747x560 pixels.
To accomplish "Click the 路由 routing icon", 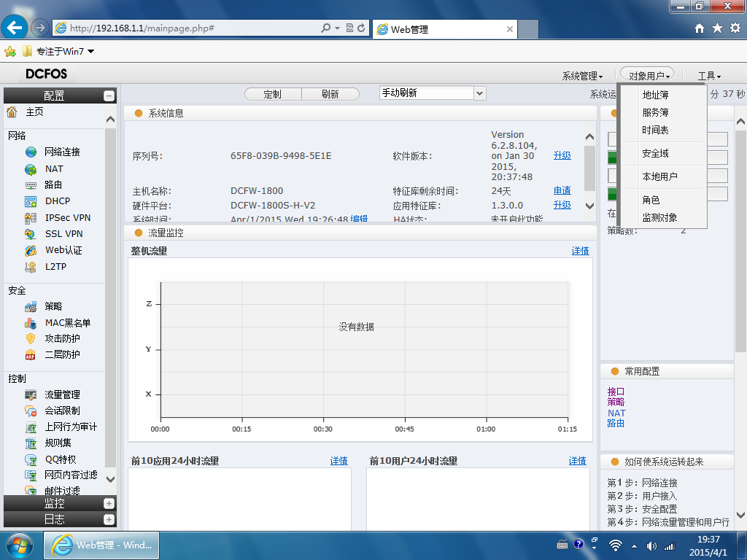I will point(31,185).
